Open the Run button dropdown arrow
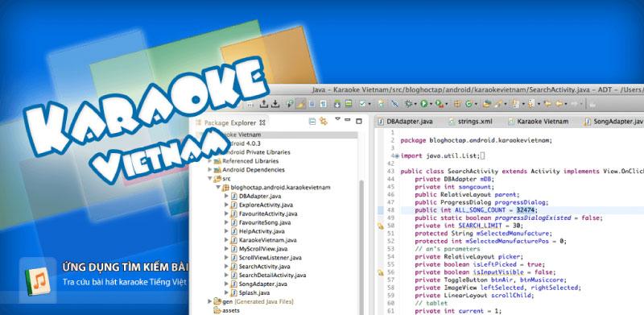This screenshot has height=315, width=644. [x=431, y=105]
